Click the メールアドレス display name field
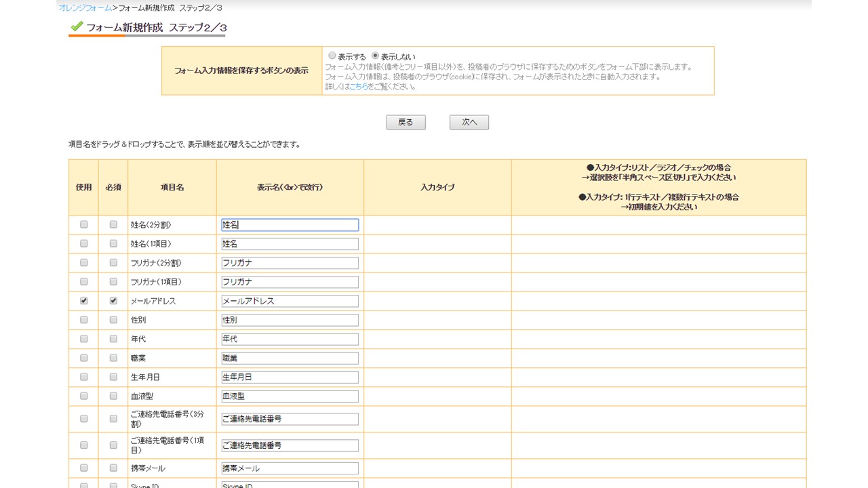Screen dimensions: 868x488 pyautogui.click(x=290, y=301)
